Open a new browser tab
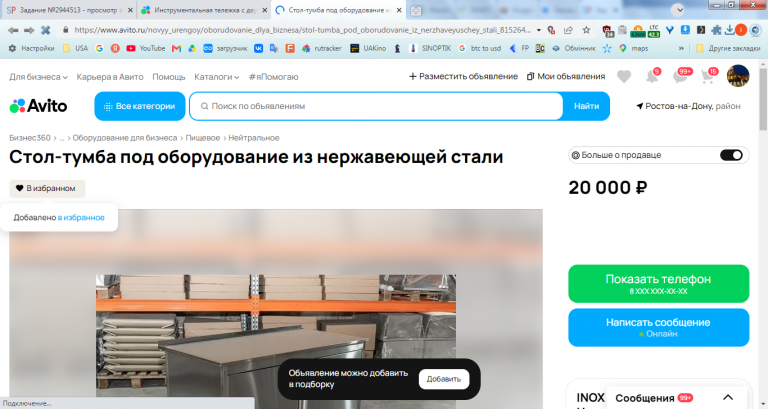This screenshot has width=768, height=409. [x=416, y=10]
